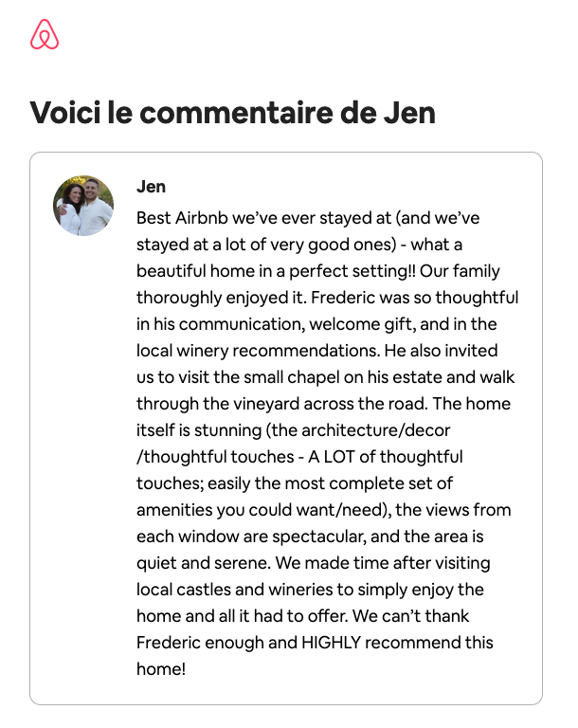The height and width of the screenshot is (728, 578).
Task: Click the text itself is stunning
Action: [x=199, y=430]
